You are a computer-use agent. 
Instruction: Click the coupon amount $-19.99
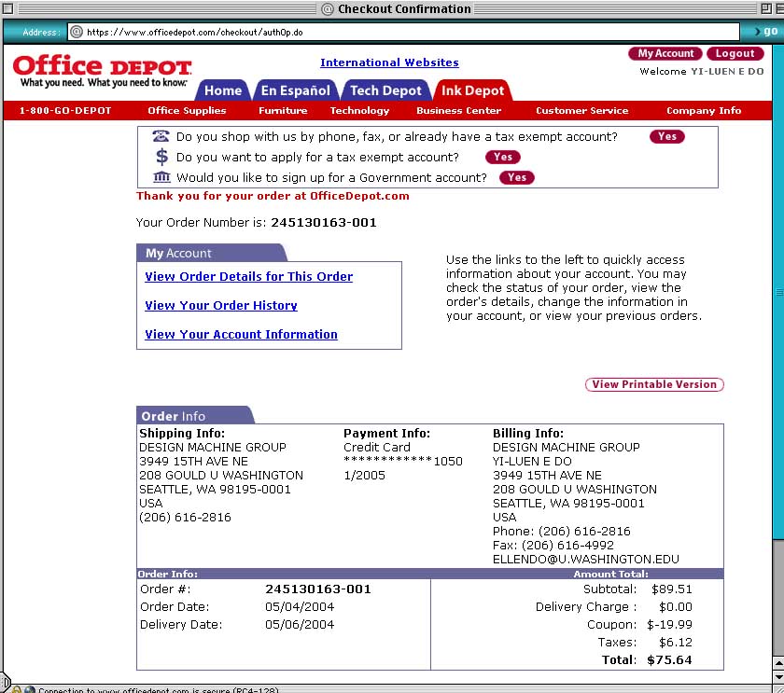tap(669, 625)
